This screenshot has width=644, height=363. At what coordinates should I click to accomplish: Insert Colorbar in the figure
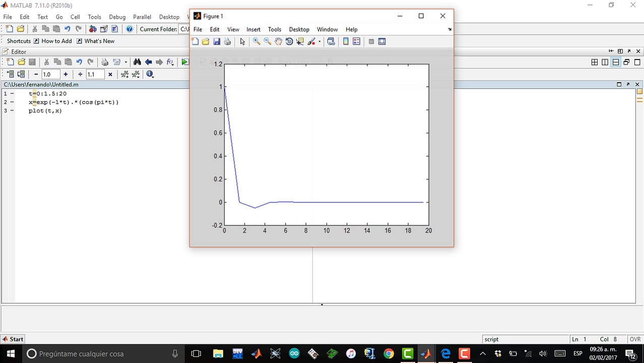pyautogui.click(x=346, y=41)
